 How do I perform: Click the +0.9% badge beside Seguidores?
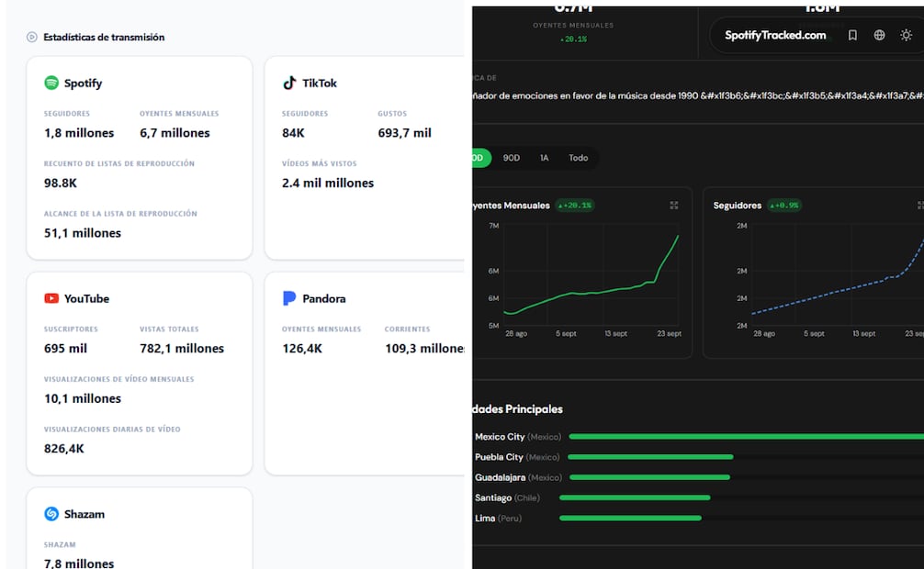783,206
